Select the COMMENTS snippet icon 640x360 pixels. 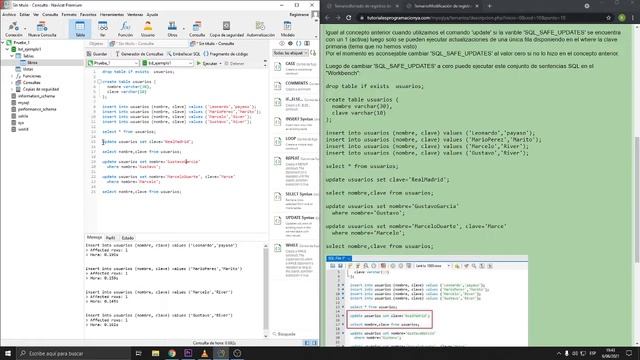(x=278, y=86)
